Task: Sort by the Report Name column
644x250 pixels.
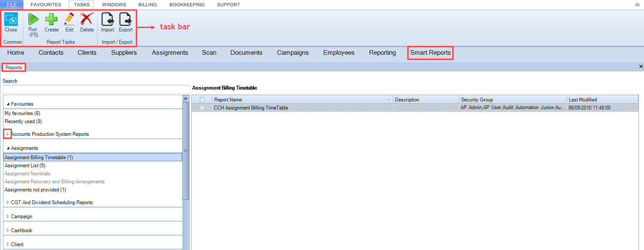Action: pyautogui.click(x=302, y=100)
